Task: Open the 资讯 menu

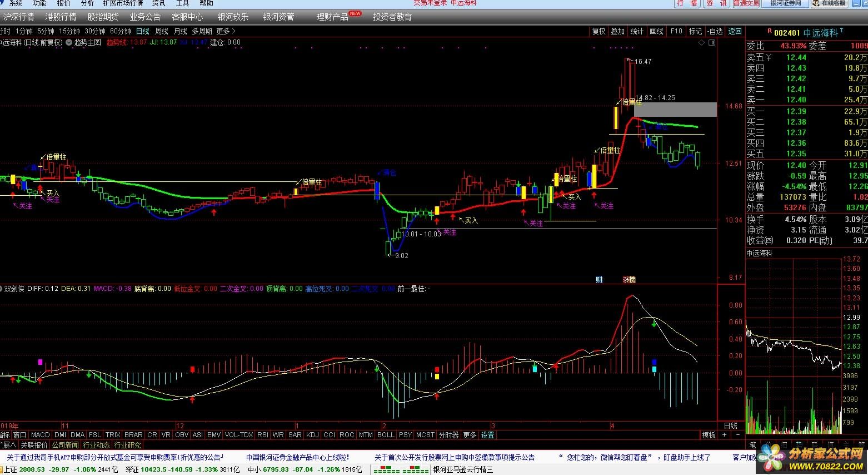Action: coord(158,3)
